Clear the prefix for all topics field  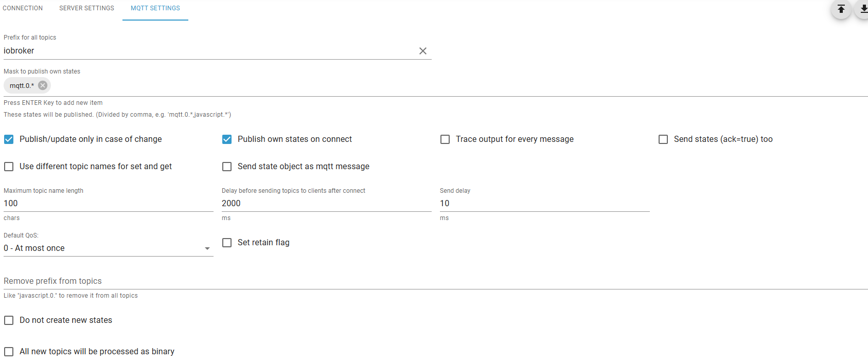click(423, 51)
